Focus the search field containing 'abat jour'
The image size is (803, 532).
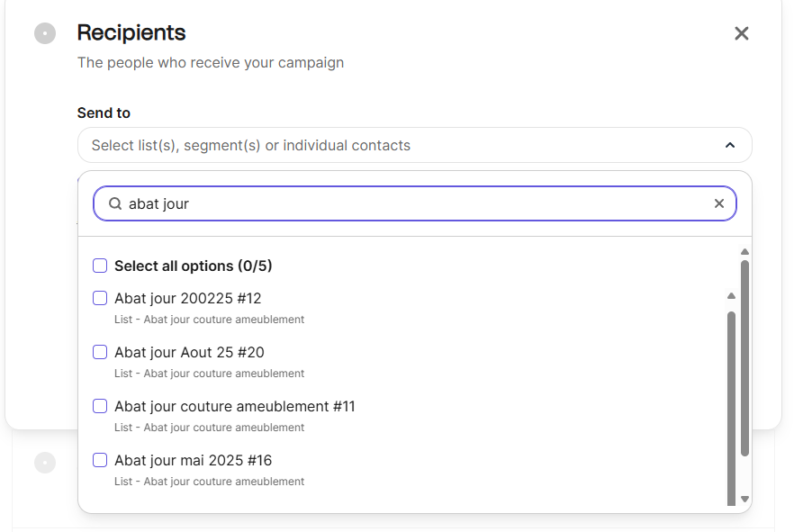pos(414,203)
